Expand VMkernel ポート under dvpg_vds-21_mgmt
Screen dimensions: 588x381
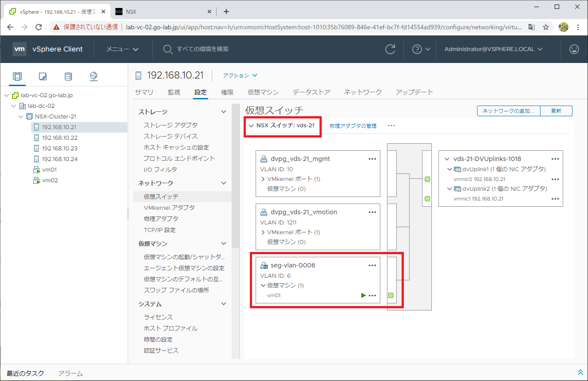point(263,179)
